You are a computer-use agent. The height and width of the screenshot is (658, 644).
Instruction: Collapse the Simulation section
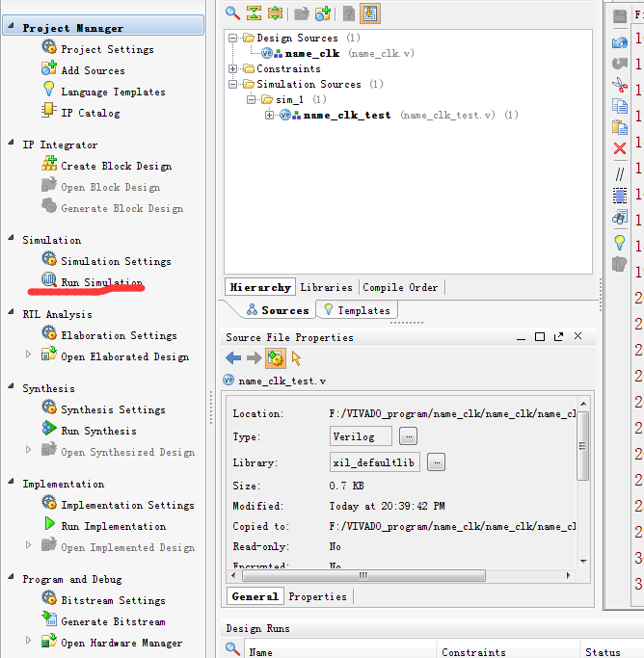(x=11, y=238)
